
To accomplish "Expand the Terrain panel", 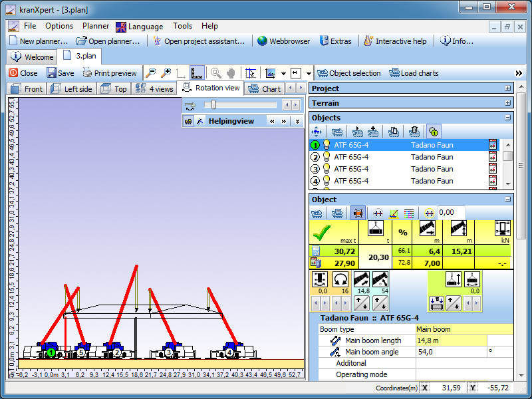I will pos(508,103).
